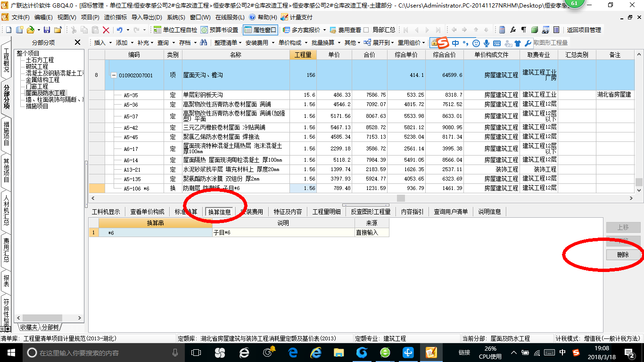Switch to 收藏夹 bottom tab
The width and height of the screenshot is (644, 362).
(28, 327)
